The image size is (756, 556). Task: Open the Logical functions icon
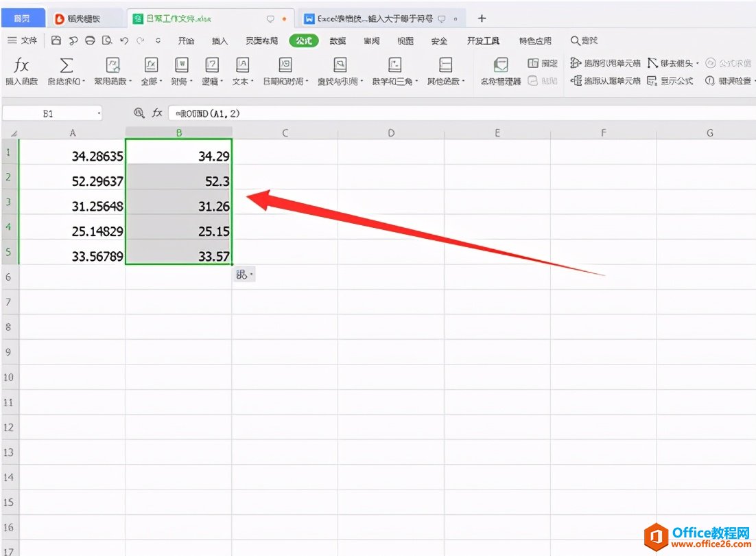tap(212, 65)
